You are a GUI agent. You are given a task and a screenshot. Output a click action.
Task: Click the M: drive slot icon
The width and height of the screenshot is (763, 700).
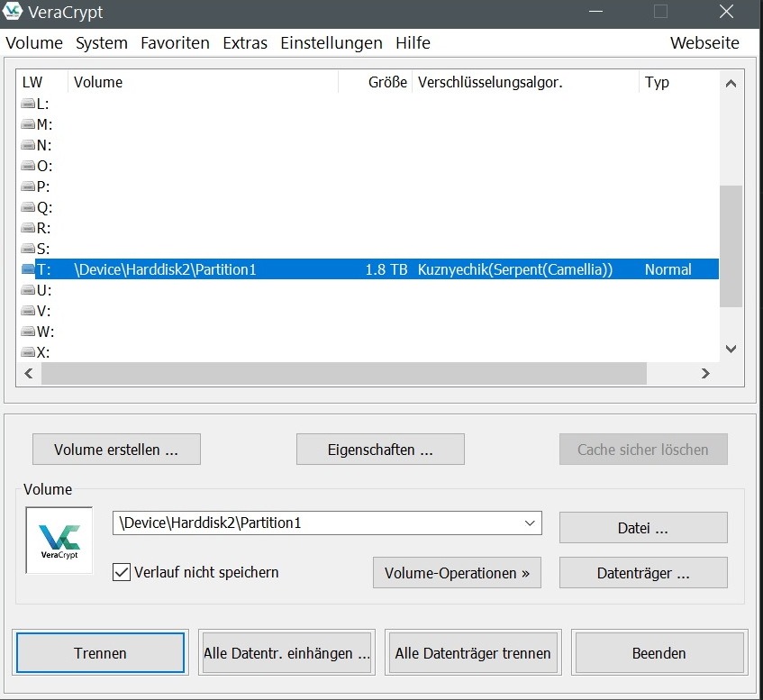[x=28, y=124]
